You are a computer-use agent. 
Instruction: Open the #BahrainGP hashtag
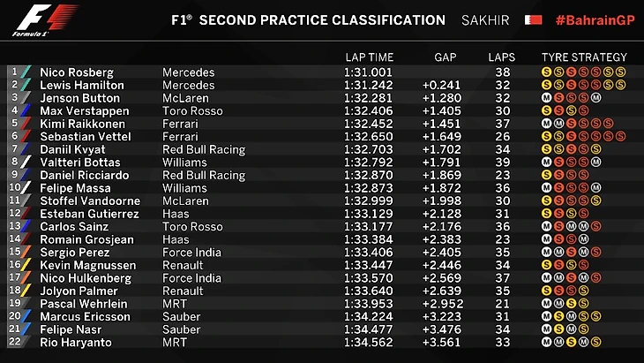595,19
